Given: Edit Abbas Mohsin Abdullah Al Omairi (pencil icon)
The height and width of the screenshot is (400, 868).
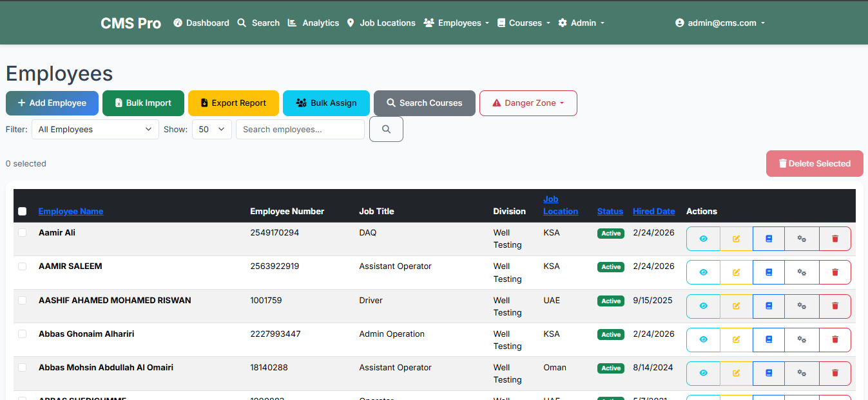Looking at the screenshot, I should [737, 373].
